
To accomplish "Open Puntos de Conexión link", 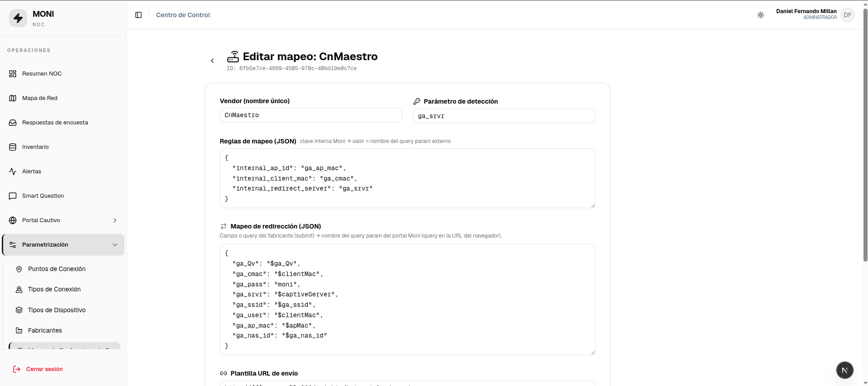I will click(x=57, y=269).
